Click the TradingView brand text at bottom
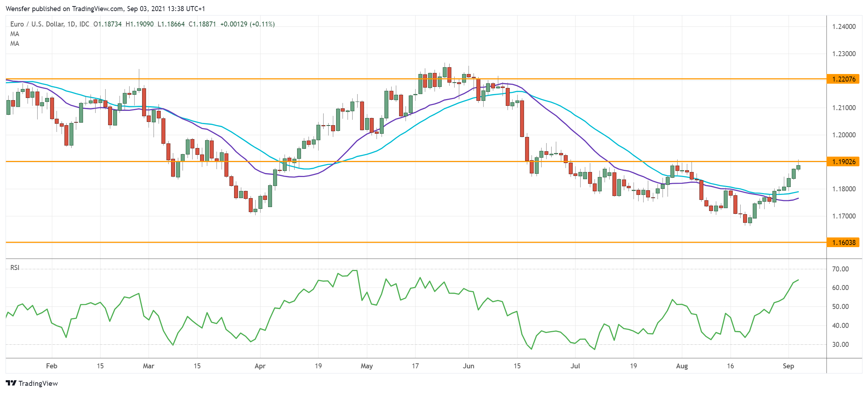The height and width of the screenshot is (393, 868). pos(38,383)
